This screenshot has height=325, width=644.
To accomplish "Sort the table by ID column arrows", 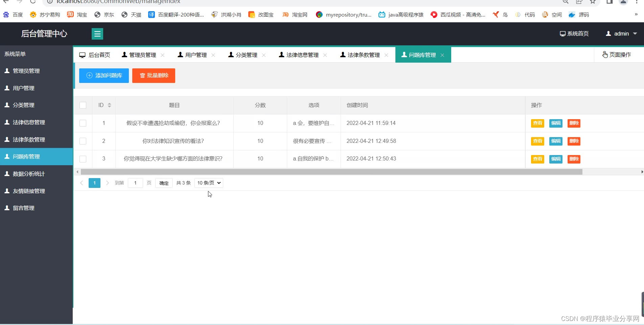I will click(x=109, y=105).
